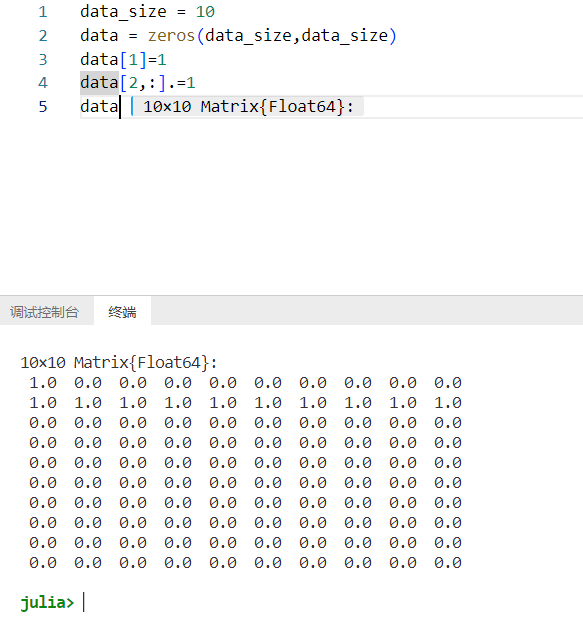Select the 终端 tab
This screenshot has width=583, height=633.
point(122,312)
